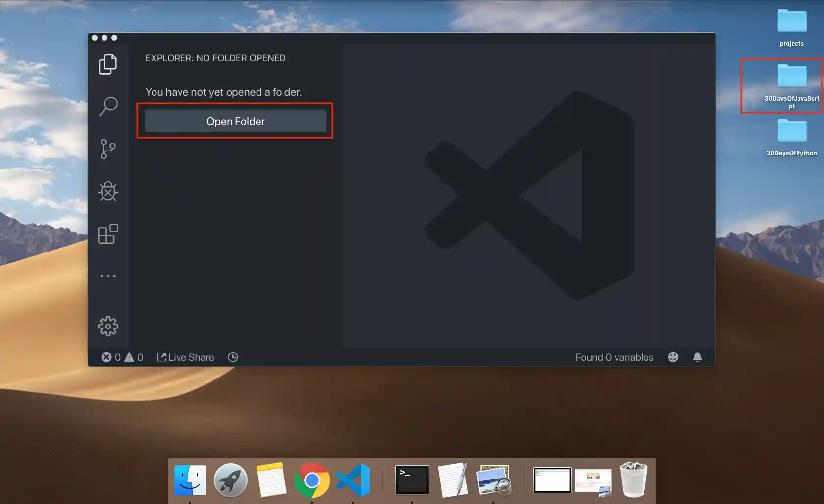
Task: Click the notifications bell in status bar
Action: [x=697, y=357]
